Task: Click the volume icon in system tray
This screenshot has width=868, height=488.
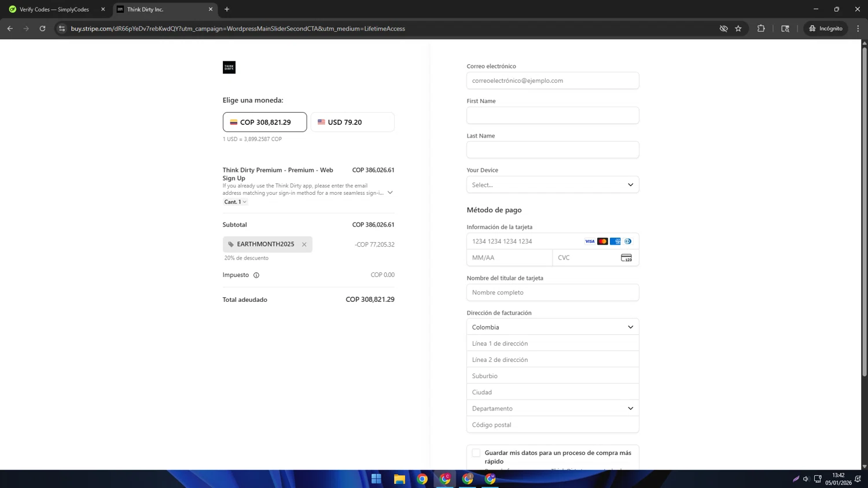Action: click(x=806, y=479)
